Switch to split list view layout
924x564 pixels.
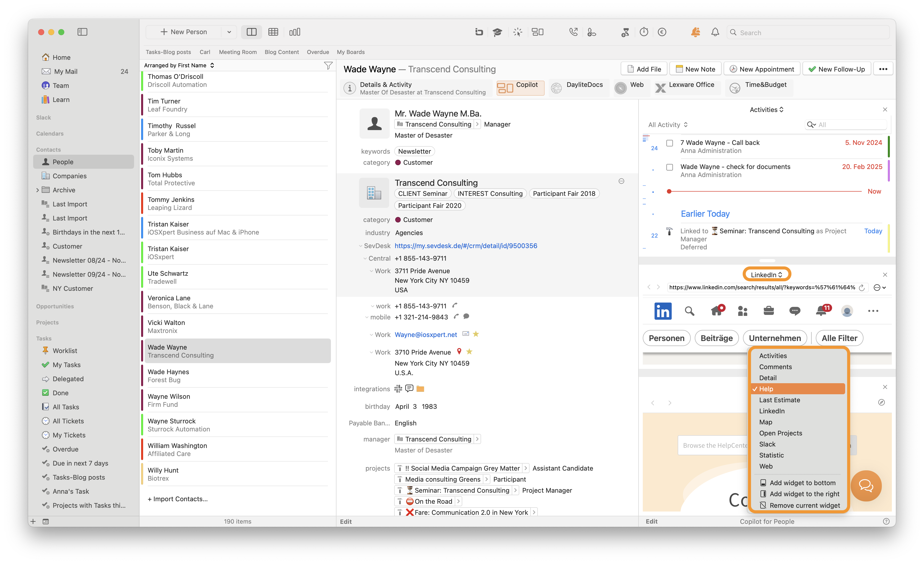click(x=251, y=32)
